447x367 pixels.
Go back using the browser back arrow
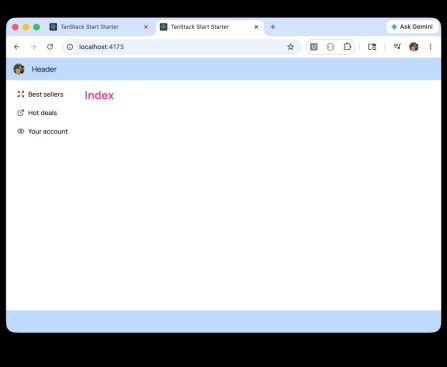[x=17, y=47]
